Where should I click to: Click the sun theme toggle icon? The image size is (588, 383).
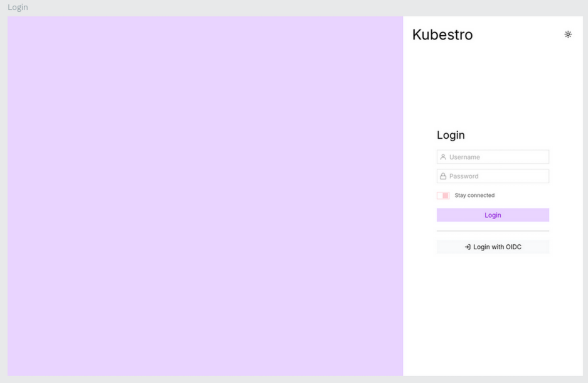click(568, 35)
